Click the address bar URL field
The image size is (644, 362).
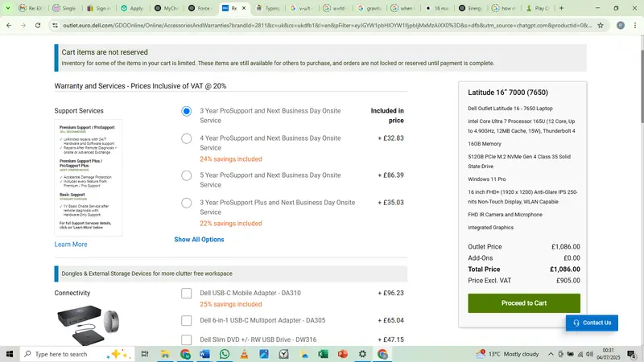[x=327, y=26]
